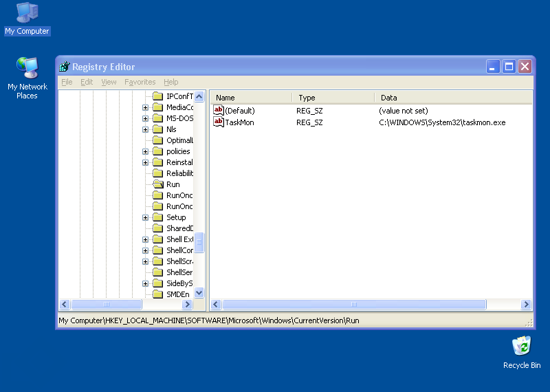
Task: Expand the policies registry key
Action: click(x=145, y=151)
